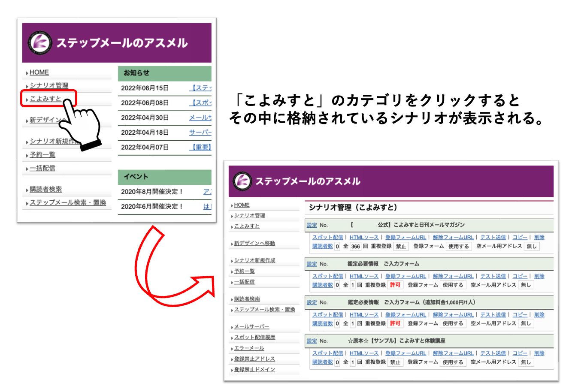Open the 2022年04月18日 サーバー news link
This screenshot has width=569, height=392.
tap(200, 133)
